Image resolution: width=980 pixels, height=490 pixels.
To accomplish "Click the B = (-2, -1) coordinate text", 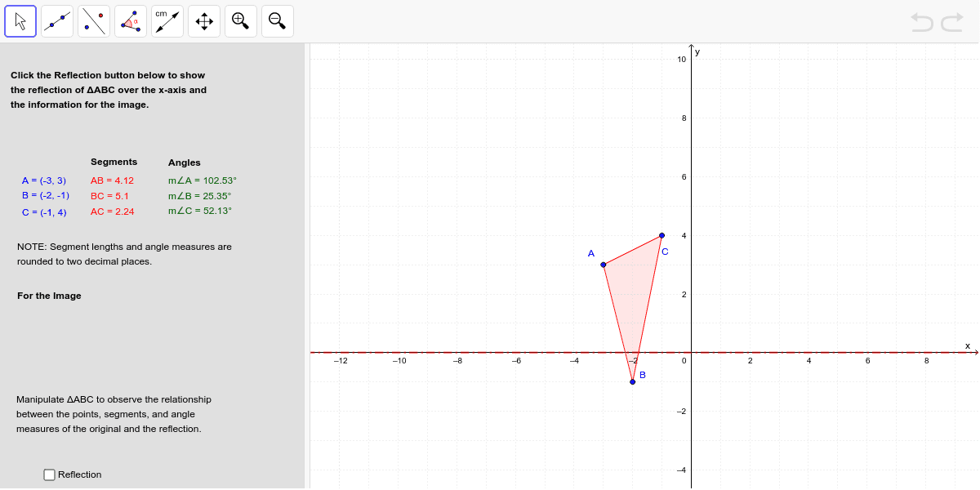I will point(46,195).
